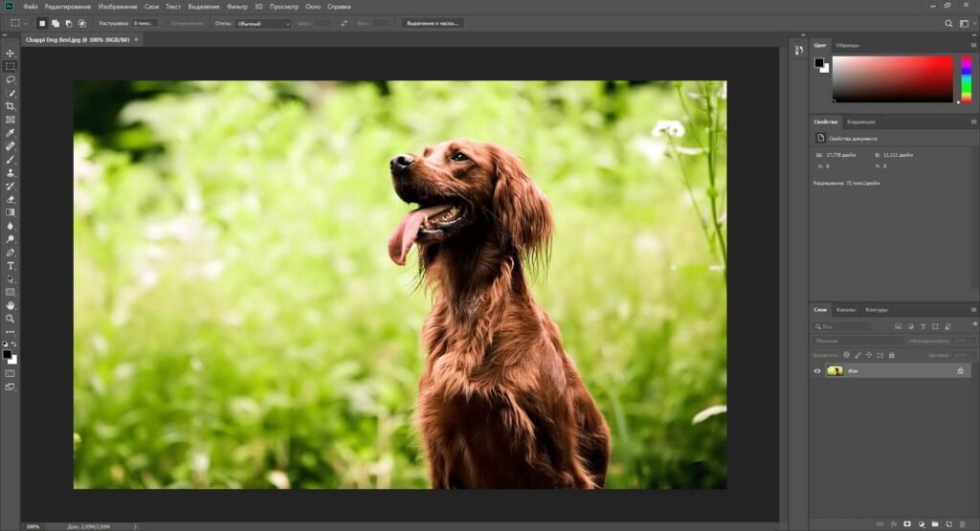Select the Eyedropper tool
Viewport: 980px width, 531px height.
point(10,133)
